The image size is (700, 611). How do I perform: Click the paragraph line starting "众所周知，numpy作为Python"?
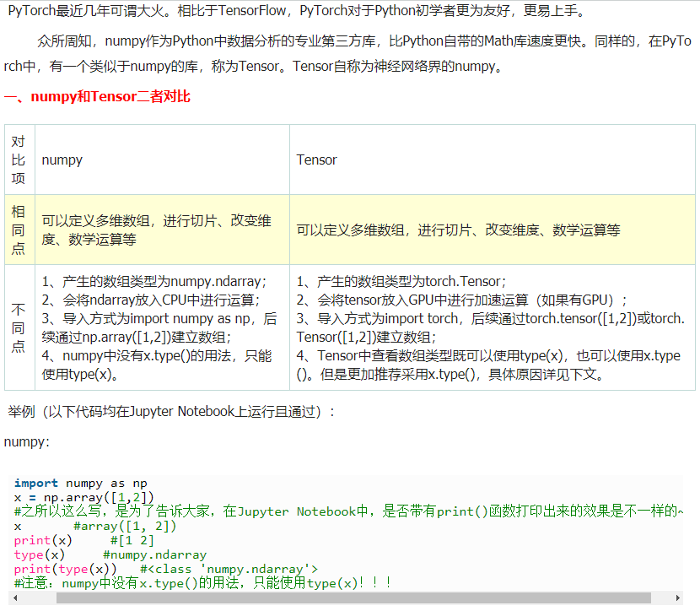coord(363,41)
